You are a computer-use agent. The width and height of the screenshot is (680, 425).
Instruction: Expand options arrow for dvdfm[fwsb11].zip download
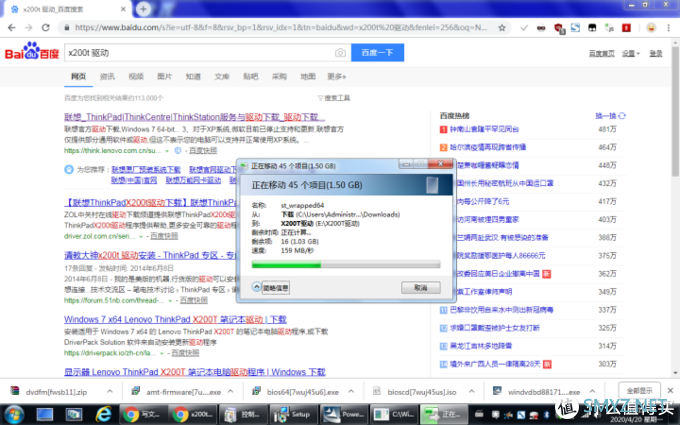point(110,391)
